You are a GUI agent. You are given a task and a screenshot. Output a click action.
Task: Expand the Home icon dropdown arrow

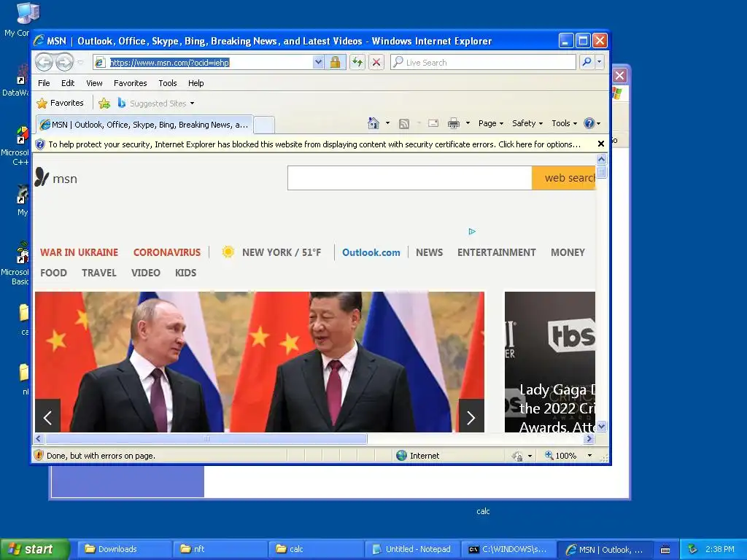coord(387,123)
